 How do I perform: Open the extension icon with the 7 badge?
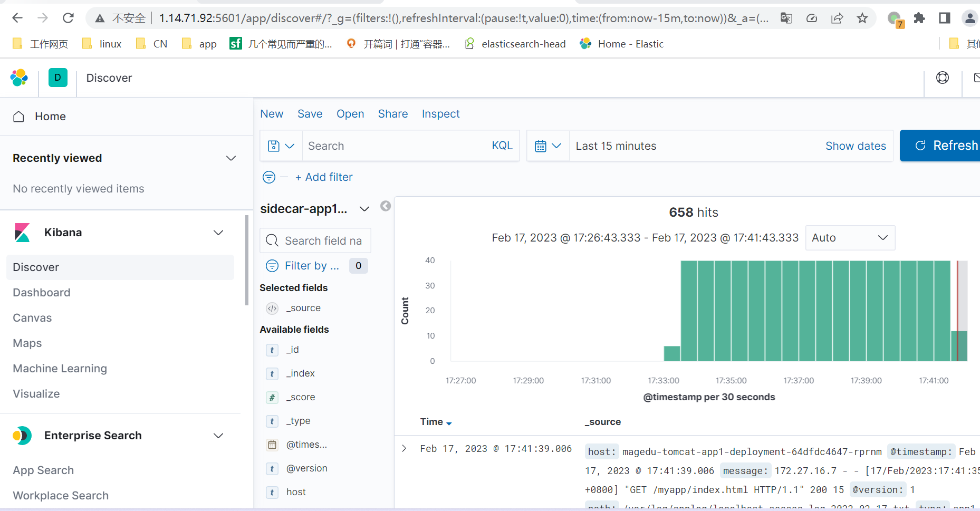tap(895, 20)
